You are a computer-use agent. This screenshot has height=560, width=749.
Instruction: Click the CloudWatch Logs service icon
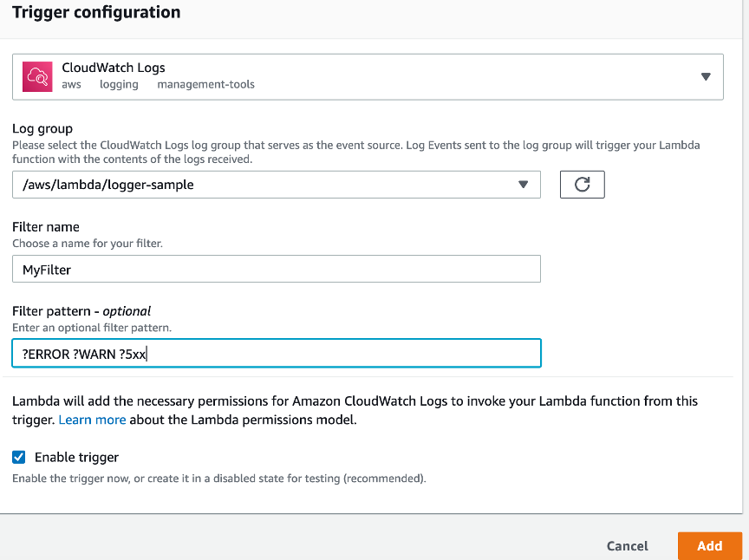[x=36, y=76]
